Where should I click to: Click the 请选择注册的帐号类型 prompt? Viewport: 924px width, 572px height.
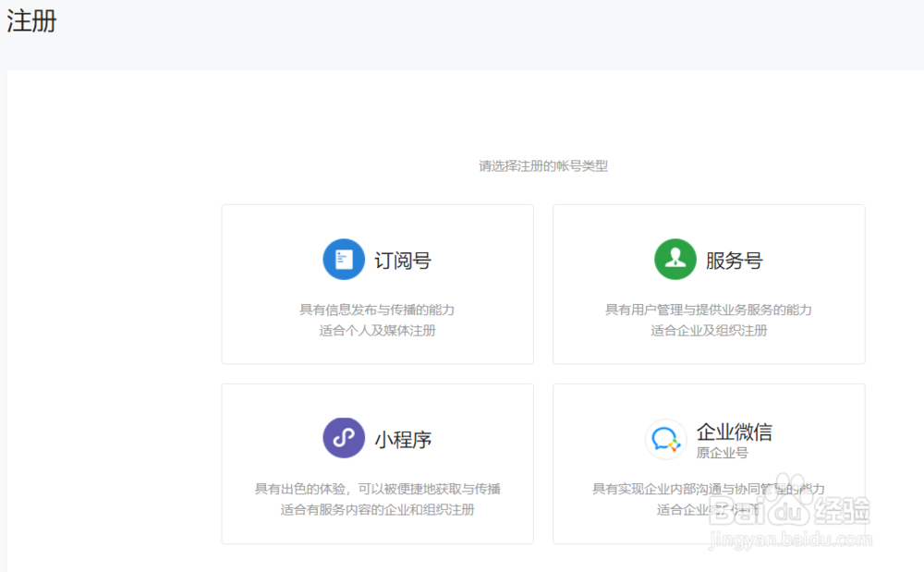coord(542,166)
